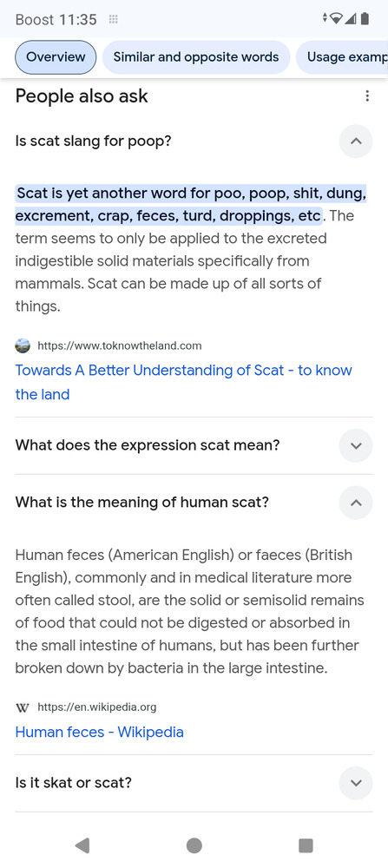388x868 pixels.
Task: Select the Overview tab
Action: tap(56, 57)
